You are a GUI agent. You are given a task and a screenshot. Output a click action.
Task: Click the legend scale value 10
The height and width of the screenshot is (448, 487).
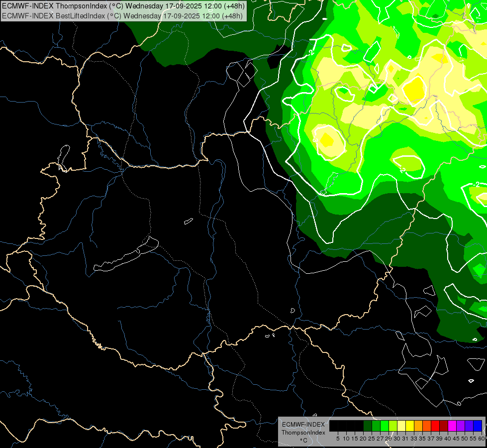point(346,439)
